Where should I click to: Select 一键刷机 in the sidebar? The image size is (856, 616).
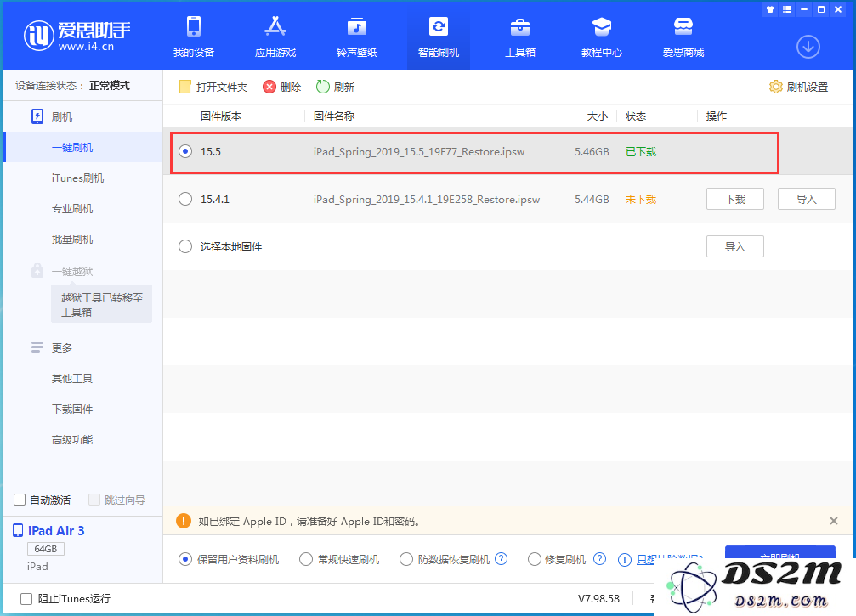tap(82, 147)
